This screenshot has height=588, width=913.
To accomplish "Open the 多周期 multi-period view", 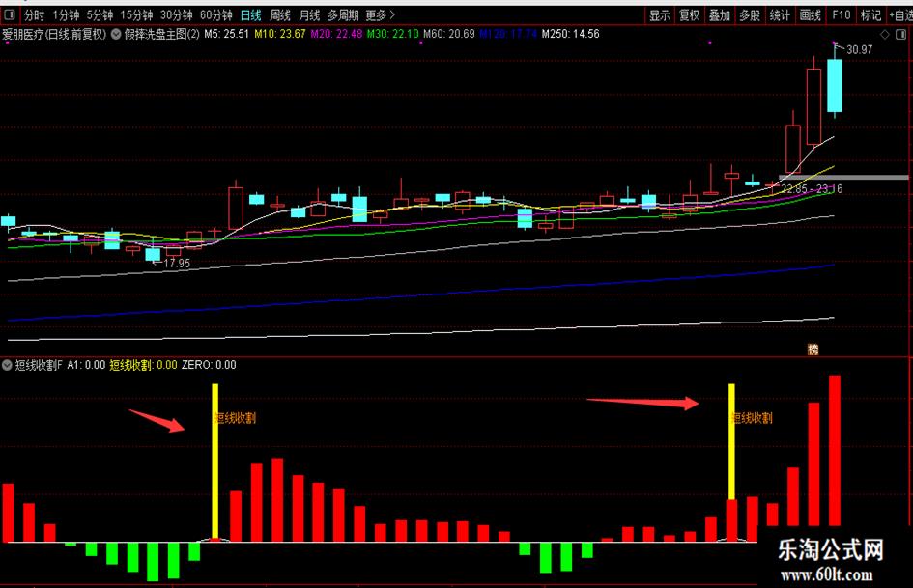I will 343,15.
